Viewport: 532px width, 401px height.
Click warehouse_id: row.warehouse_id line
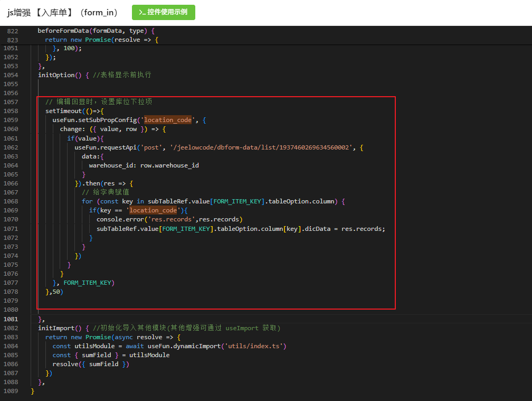(x=144, y=165)
